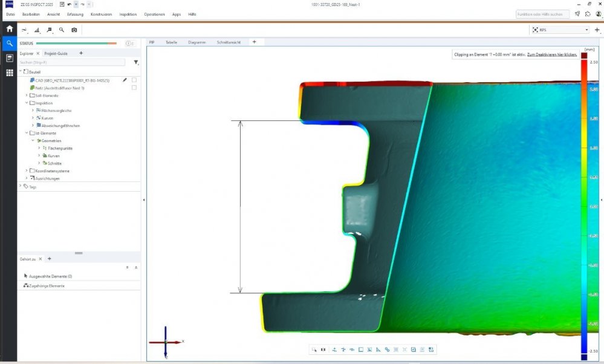Click the Home icon in left sidebar
Screen dimensions: 604x364
pos(9,28)
